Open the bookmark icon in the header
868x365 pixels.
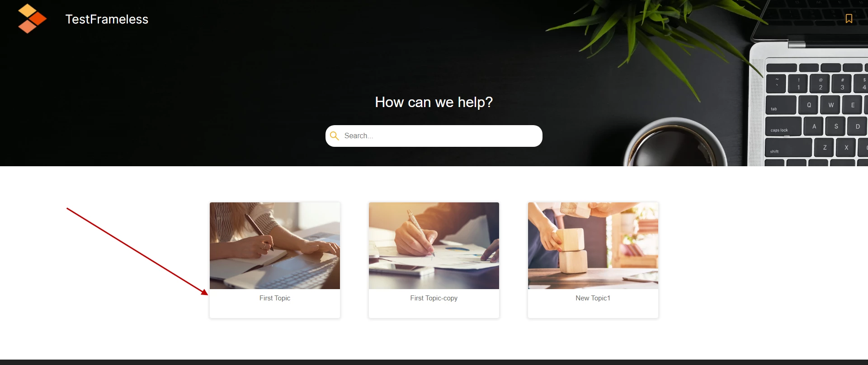(x=849, y=19)
